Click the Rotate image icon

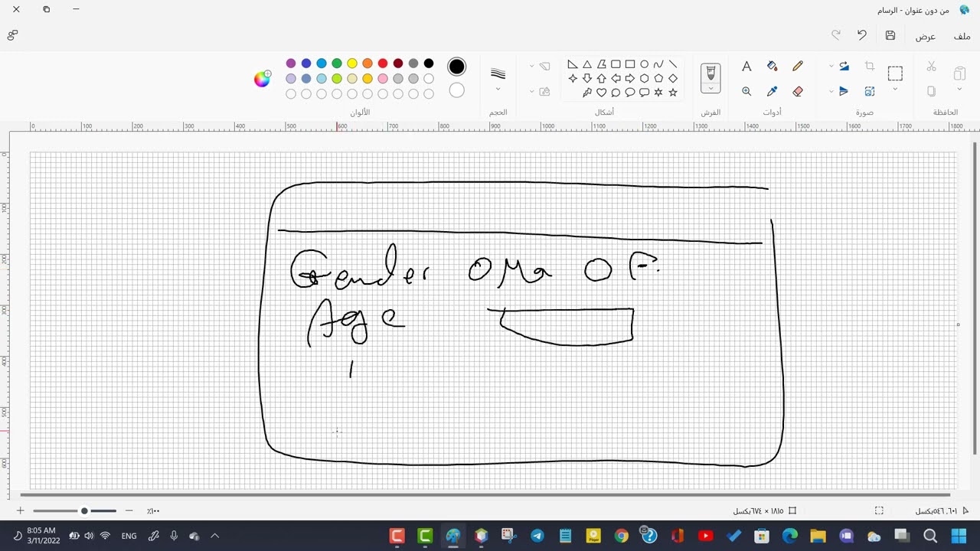tap(844, 67)
